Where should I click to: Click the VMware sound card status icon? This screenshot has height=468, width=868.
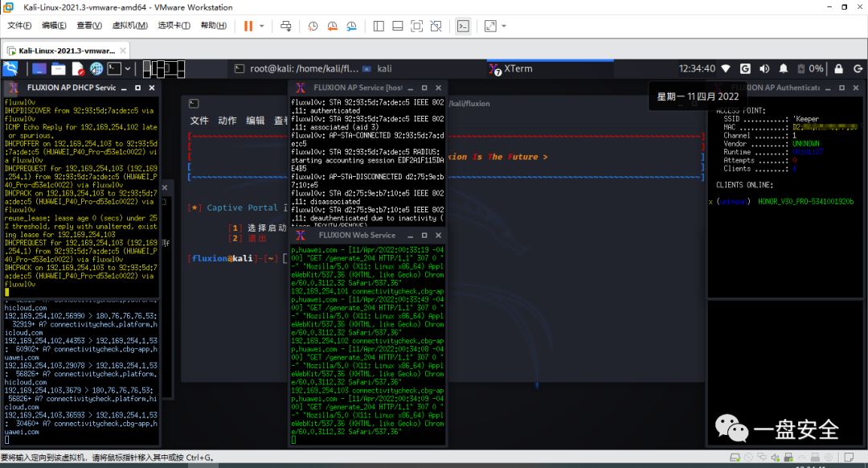point(775,458)
